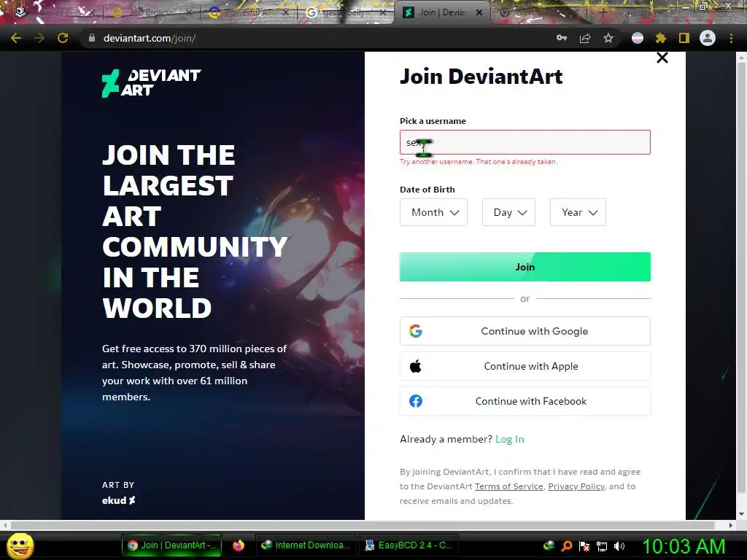Image resolution: width=747 pixels, height=560 pixels.
Task: Expand the Day dropdown
Action: click(x=508, y=212)
